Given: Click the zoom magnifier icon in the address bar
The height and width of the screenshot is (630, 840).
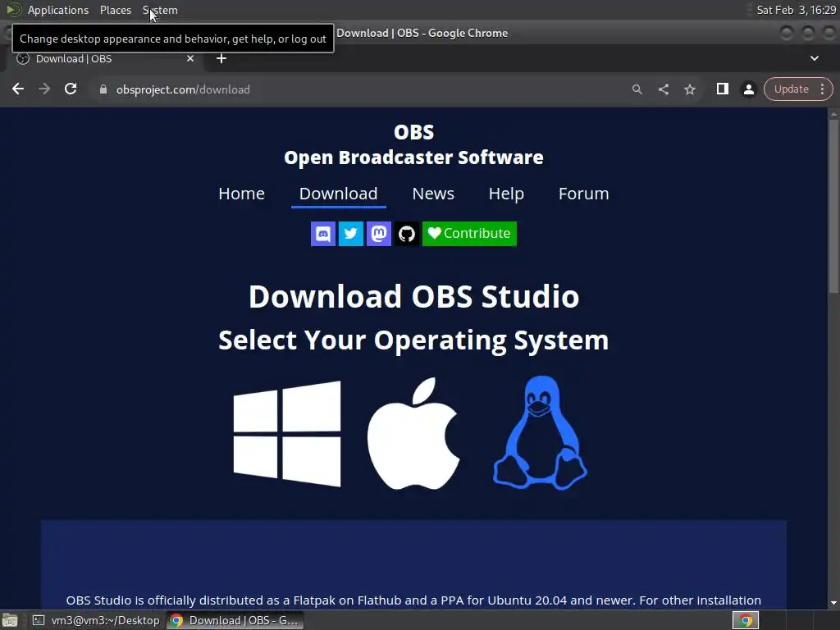Looking at the screenshot, I should (637, 89).
